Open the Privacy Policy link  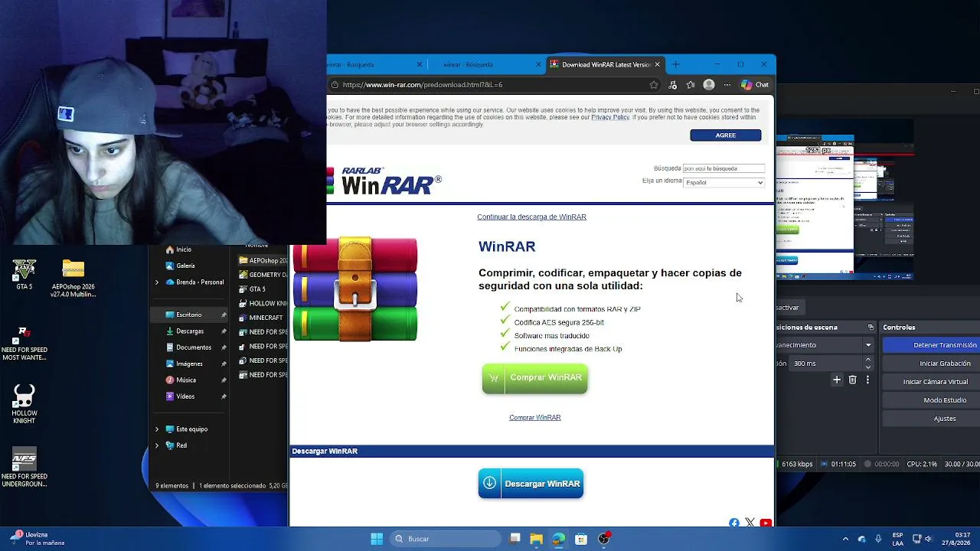[x=610, y=117]
